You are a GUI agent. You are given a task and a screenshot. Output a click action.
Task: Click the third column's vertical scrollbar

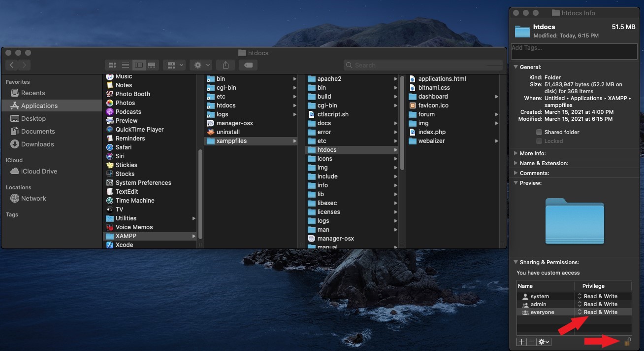click(402, 122)
